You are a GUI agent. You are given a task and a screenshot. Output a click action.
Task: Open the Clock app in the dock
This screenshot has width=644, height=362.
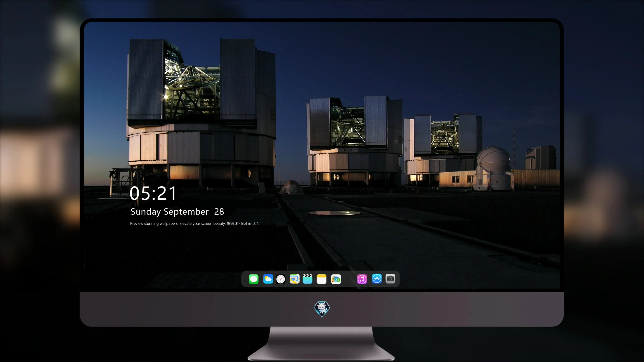[x=281, y=279]
